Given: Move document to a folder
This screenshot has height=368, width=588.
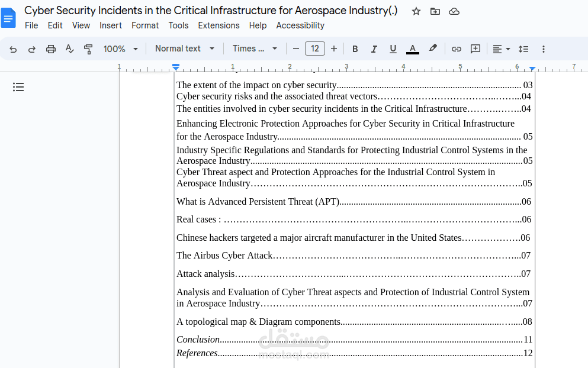Looking at the screenshot, I should tap(435, 11).
